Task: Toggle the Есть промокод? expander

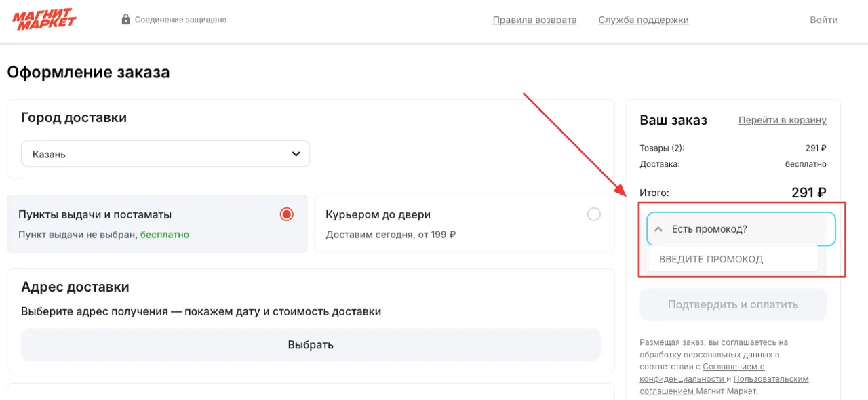Action: point(741,229)
